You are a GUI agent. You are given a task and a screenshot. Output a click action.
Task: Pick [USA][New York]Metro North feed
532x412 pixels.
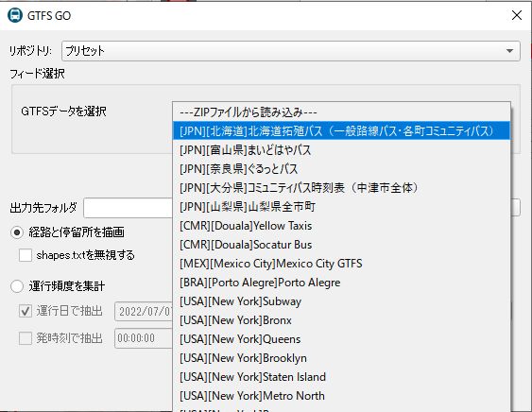click(x=341, y=396)
